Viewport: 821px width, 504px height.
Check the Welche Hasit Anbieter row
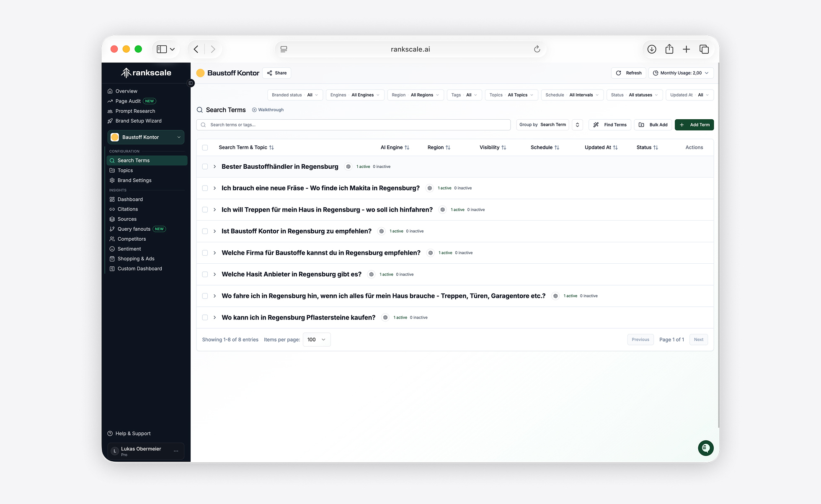point(205,274)
